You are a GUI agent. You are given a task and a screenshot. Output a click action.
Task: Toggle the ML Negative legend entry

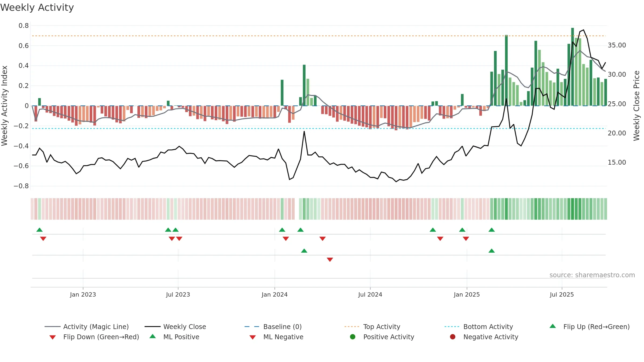pos(276,337)
